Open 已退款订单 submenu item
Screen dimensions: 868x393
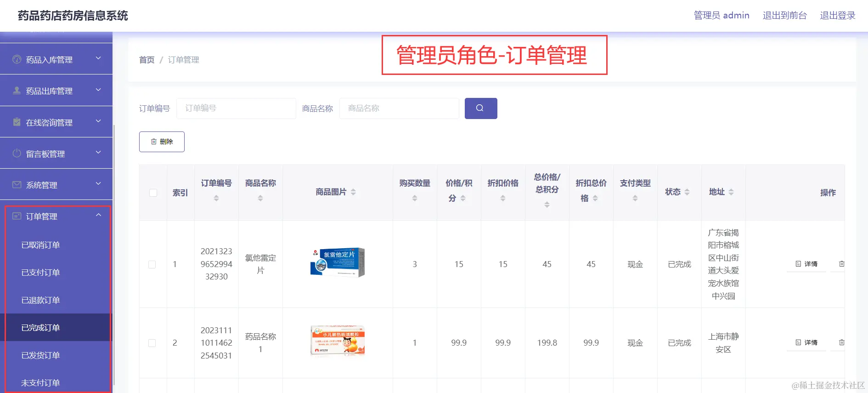(56, 300)
